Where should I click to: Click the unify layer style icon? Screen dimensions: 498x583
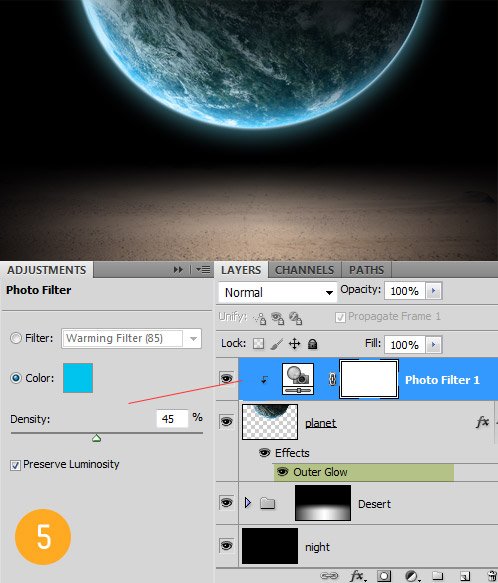click(295, 318)
